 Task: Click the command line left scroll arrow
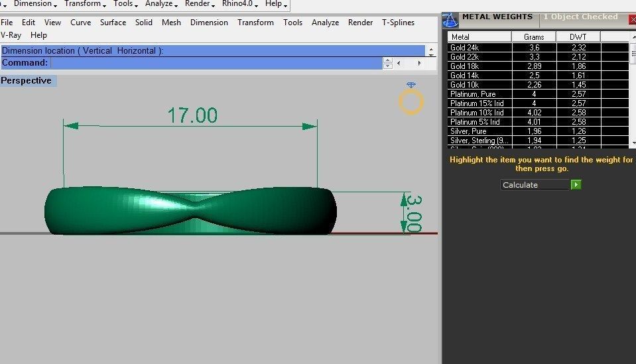pyautogui.click(x=399, y=63)
